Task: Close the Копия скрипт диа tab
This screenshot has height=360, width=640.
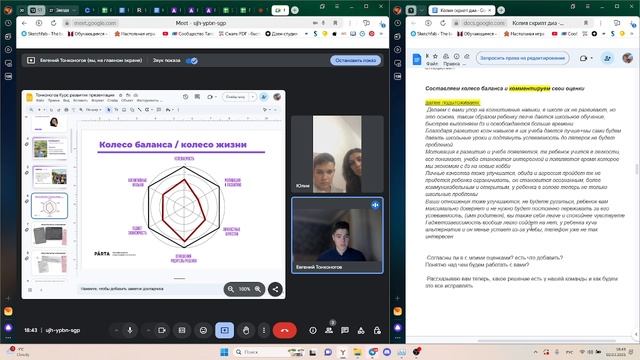Action: (489, 10)
